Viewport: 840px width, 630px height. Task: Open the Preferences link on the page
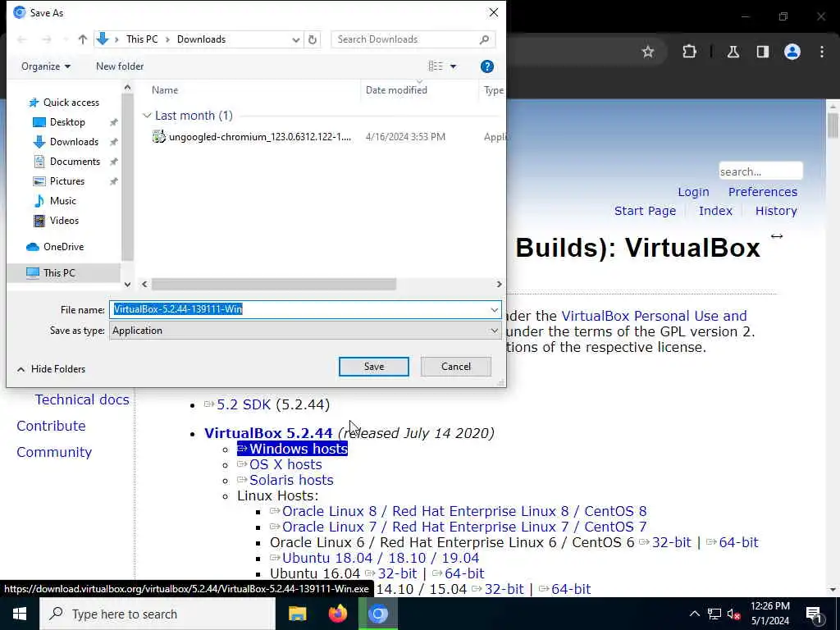tap(762, 192)
